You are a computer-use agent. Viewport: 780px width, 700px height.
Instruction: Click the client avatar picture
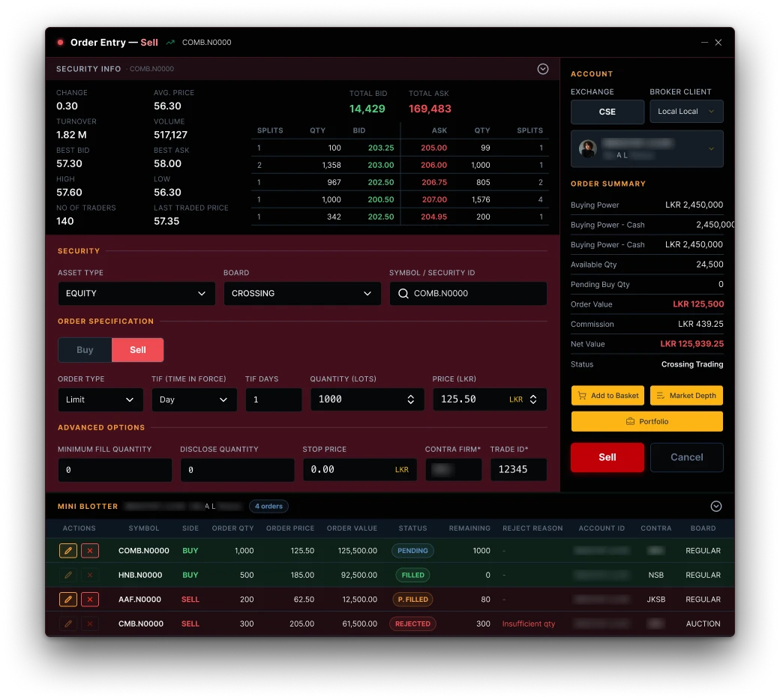point(588,148)
